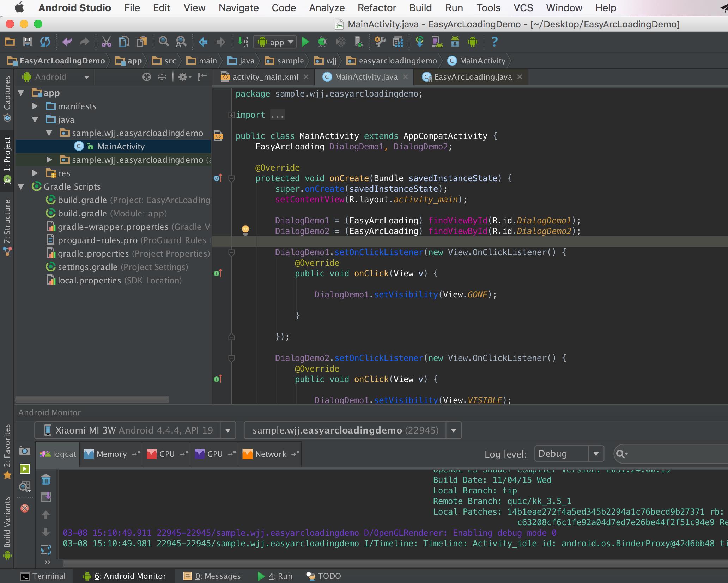728x583 pixels.
Task: Click the Save All toolbar icon
Action: click(x=27, y=42)
